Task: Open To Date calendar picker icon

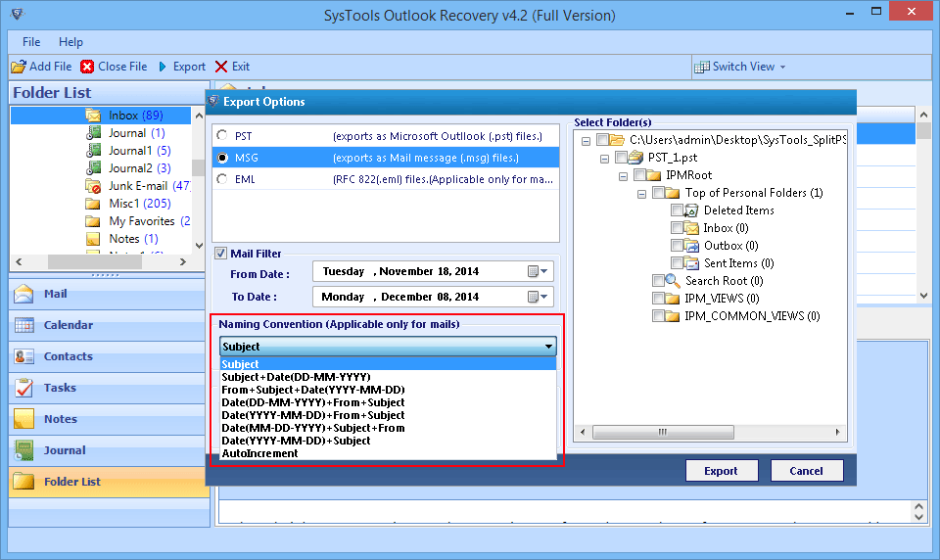Action: pyautogui.click(x=538, y=297)
